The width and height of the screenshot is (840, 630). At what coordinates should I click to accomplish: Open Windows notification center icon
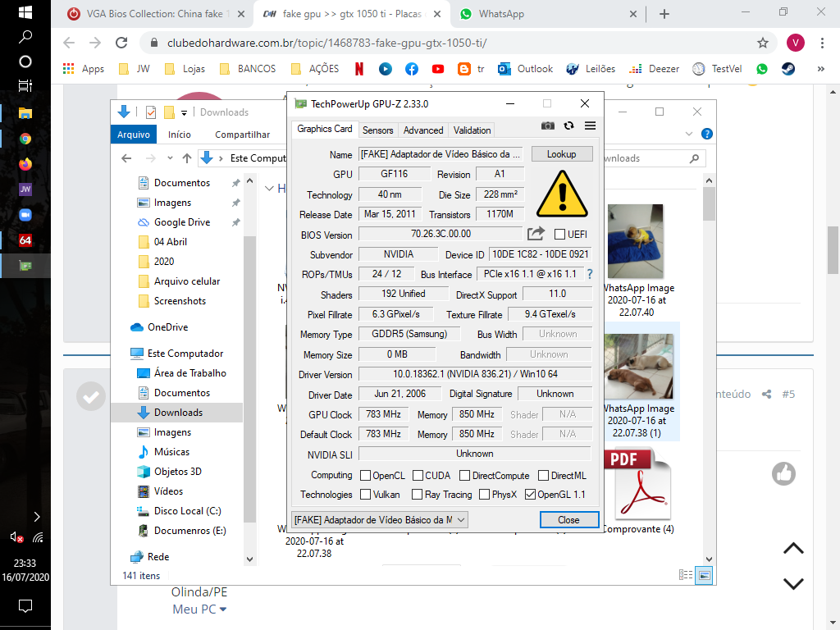pyautogui.click(x=25, y=606)
